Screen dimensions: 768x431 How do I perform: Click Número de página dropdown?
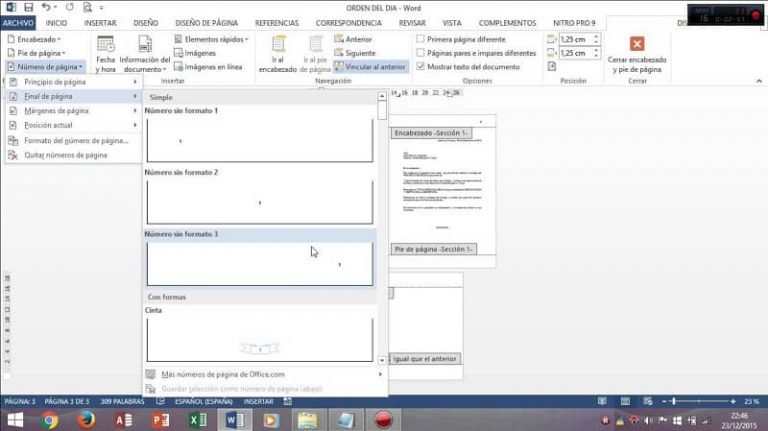coord(45,67)
